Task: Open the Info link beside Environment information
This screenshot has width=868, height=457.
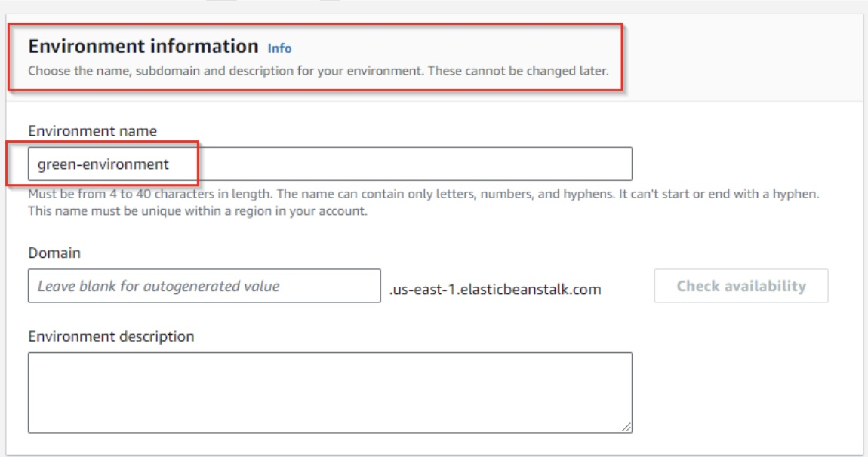Action: coord(279,48)
